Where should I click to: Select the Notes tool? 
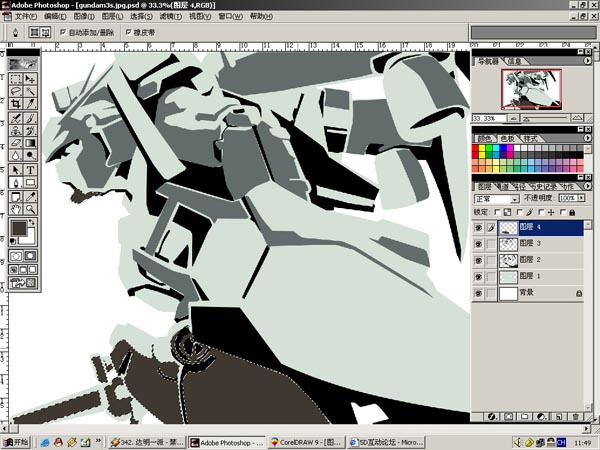tap(16, 196)
